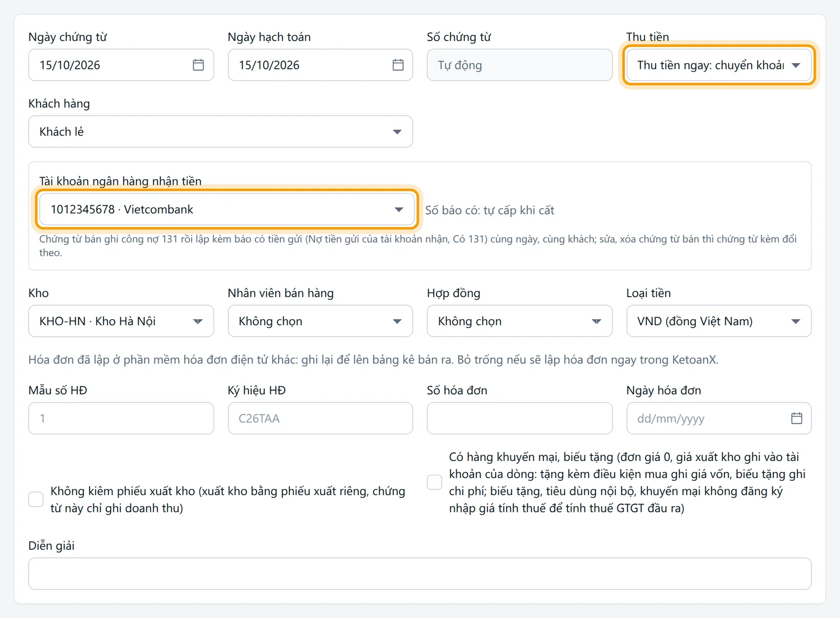Expand the Khách hàng dropdown showing Khách lẻ
Viewport: 840px width, 618px height.
pyautogui.click(x=220, y=132)
